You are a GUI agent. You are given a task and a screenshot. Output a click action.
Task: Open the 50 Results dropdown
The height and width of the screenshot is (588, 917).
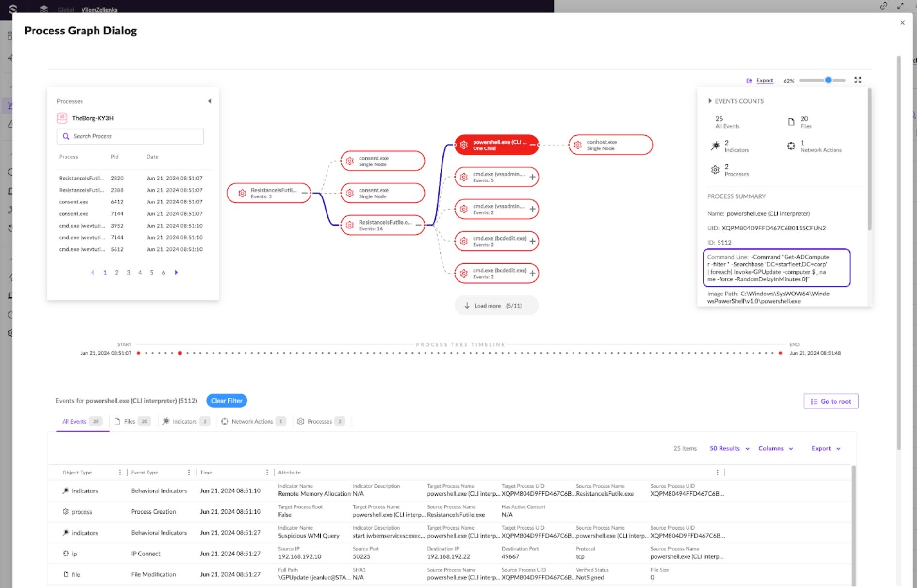click(x=729, y=449)
